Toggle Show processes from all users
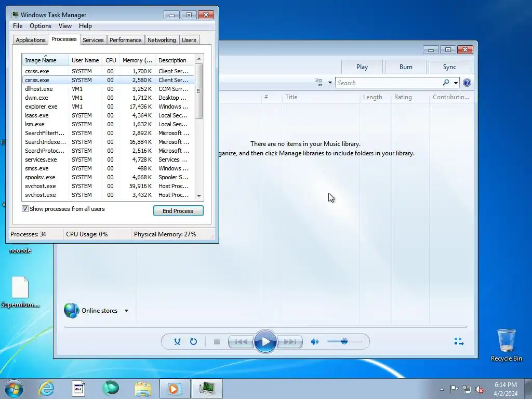Image resolution: width=532 pixels, height=399 pixels. 25,209
